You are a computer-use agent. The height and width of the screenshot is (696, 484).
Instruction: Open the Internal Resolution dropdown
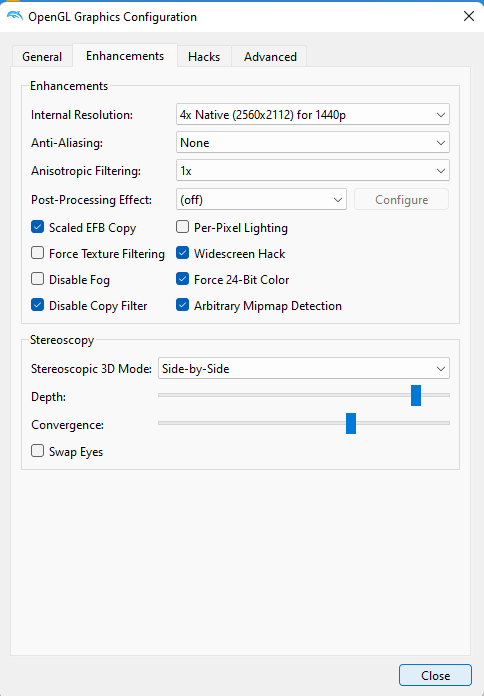[313, 115]
